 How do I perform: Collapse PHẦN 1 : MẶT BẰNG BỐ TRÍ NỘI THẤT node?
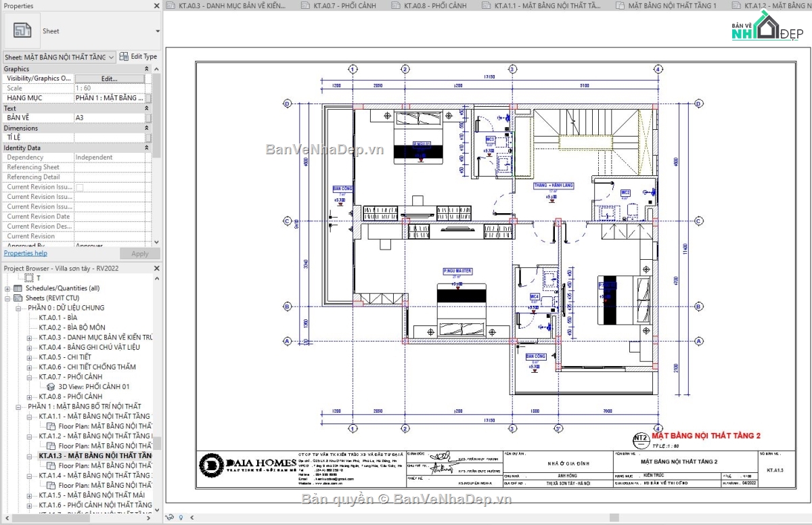coord(18,407)
